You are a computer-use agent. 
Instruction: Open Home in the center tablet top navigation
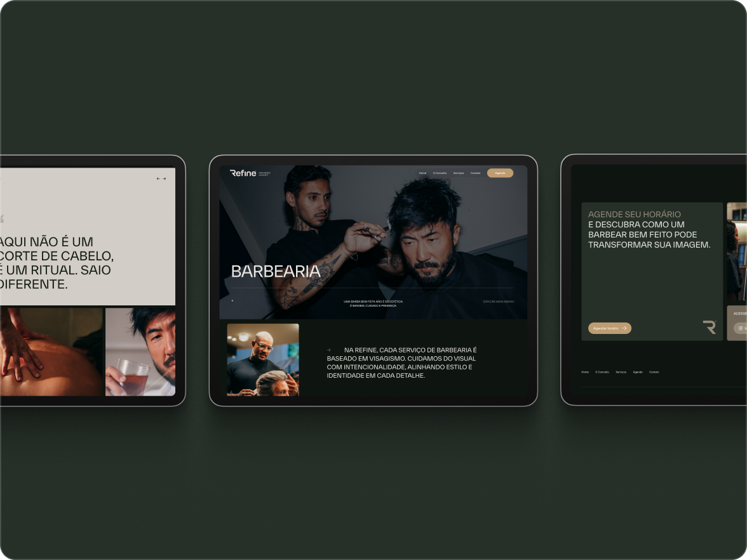coord(422,173)
